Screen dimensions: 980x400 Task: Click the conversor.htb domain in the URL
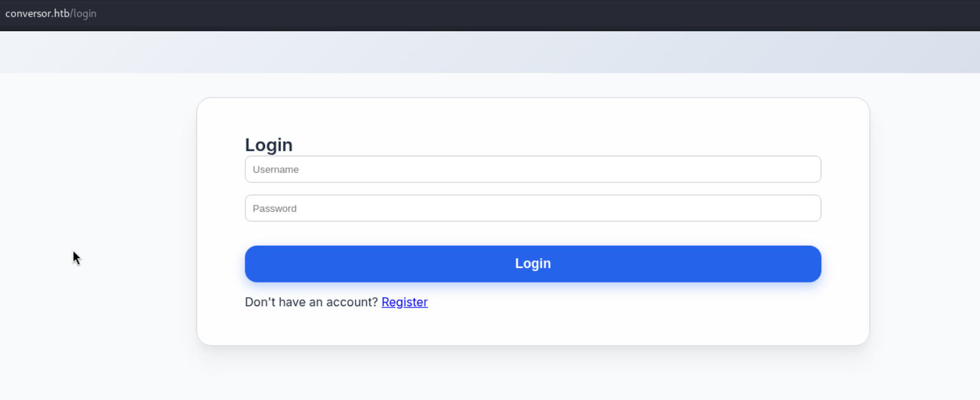tap(36, 13)
